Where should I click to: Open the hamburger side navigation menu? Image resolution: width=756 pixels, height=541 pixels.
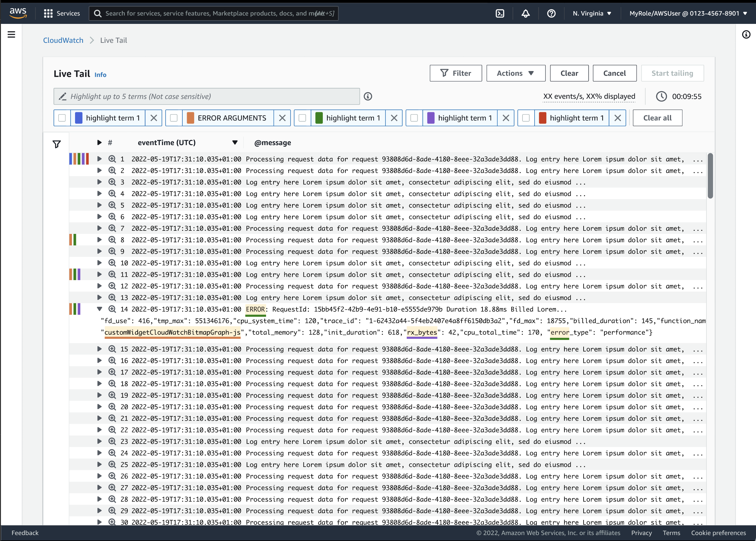pyautogui.click(x=11, y=34)
